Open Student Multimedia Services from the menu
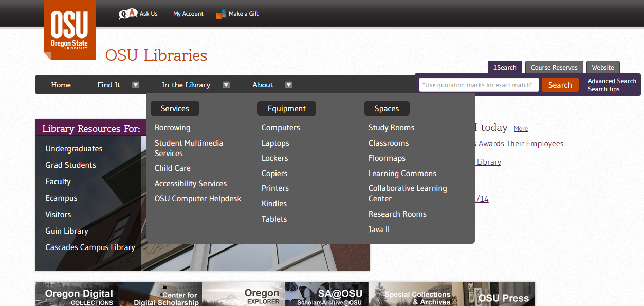Screen dimensions: 644x306 pos(189,148)
